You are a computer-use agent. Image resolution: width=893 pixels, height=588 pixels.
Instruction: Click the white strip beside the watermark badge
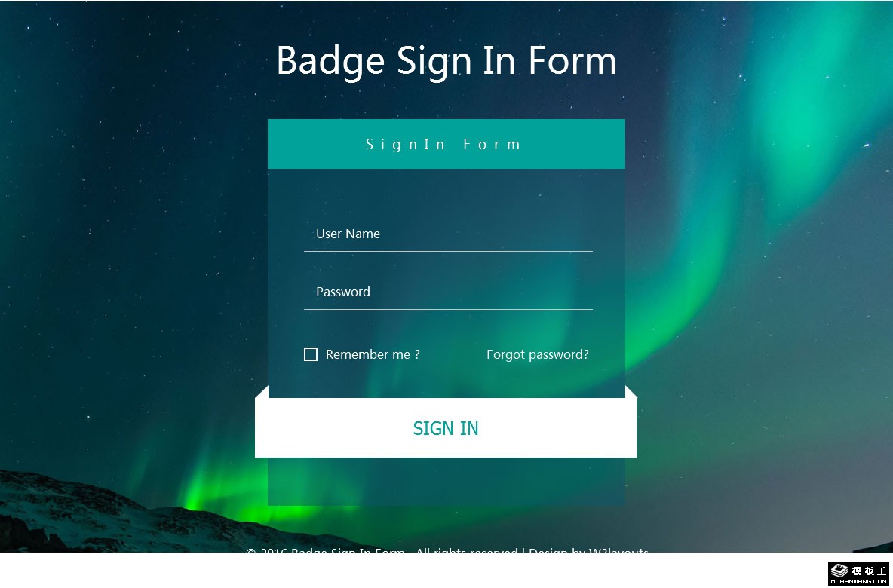pyautogui.click(x=453, y=573)
